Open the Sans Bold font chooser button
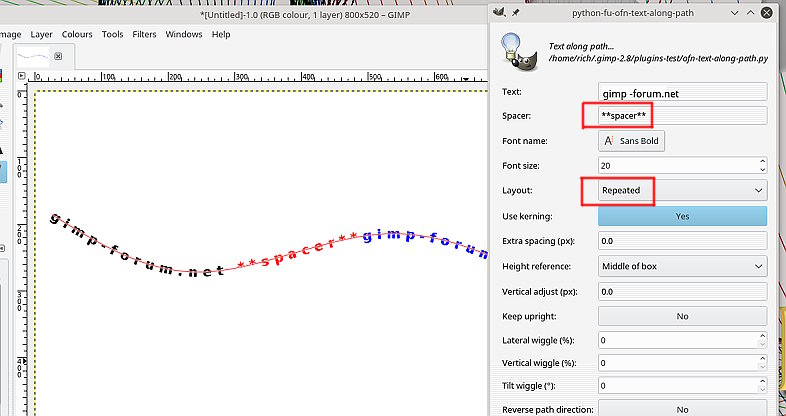 coord(632,141)
